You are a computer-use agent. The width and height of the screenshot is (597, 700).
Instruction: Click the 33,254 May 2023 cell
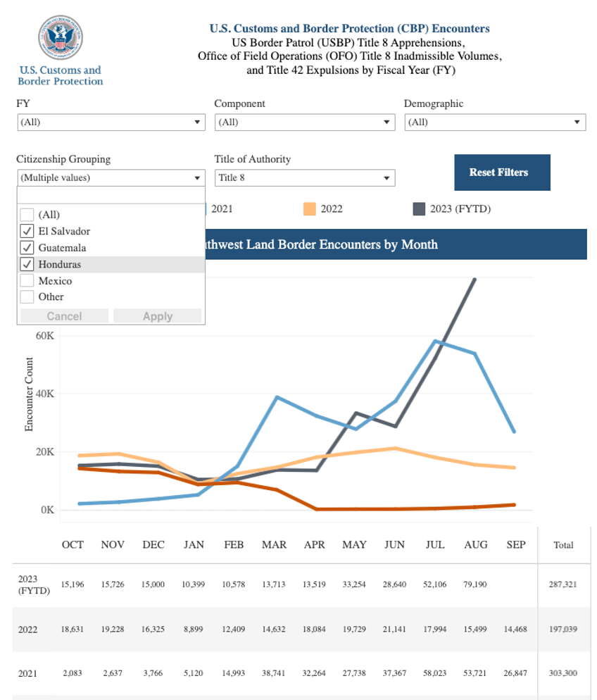pos(354,585)
